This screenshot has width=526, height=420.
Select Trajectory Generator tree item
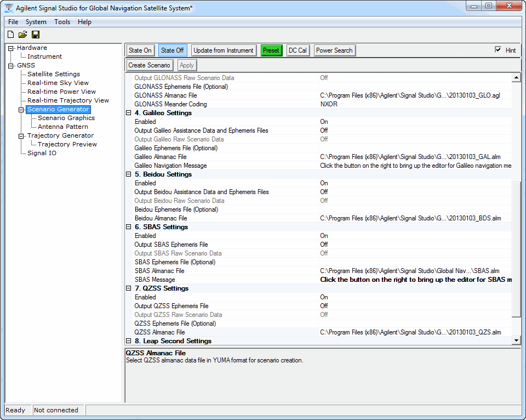[60, 135]
